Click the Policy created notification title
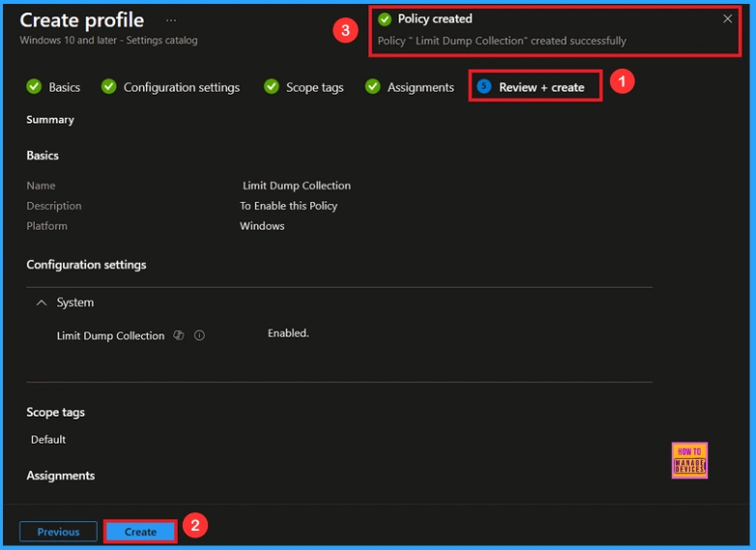The image size is (756, 550). 434,18
